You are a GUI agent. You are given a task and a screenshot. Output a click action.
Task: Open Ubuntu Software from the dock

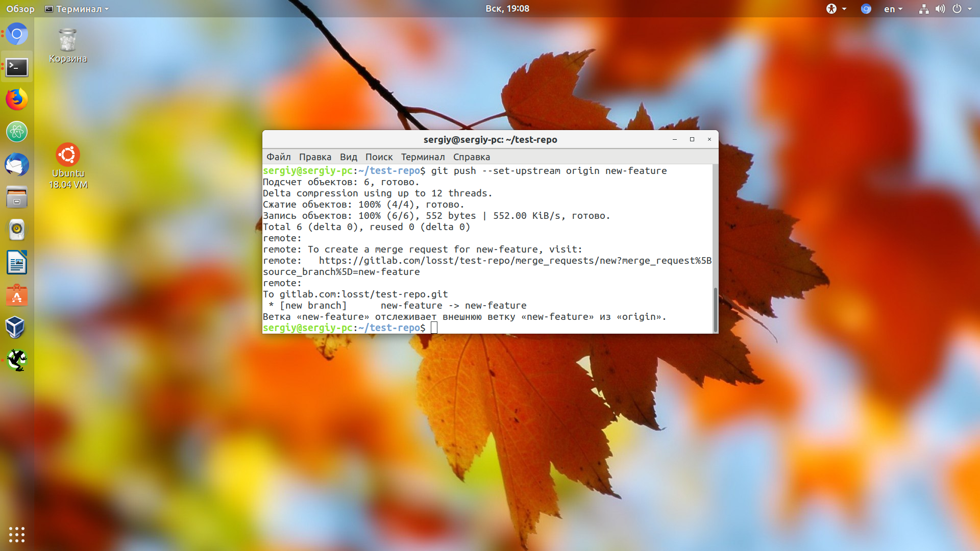click(x=17, y=295)
